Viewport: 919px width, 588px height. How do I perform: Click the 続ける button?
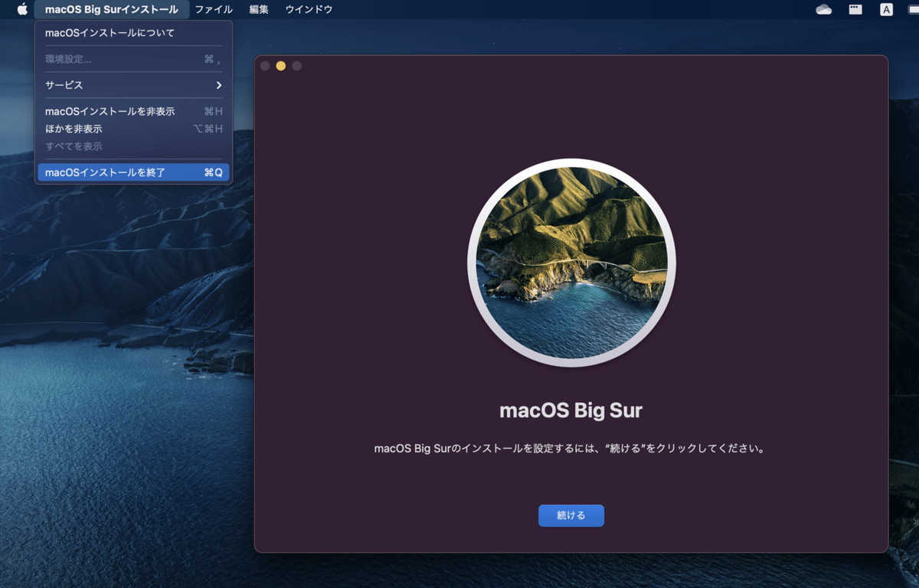[571, 515]
